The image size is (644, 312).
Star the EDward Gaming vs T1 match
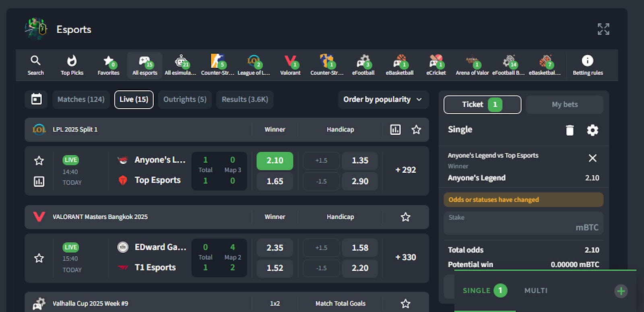pos(39,258)
